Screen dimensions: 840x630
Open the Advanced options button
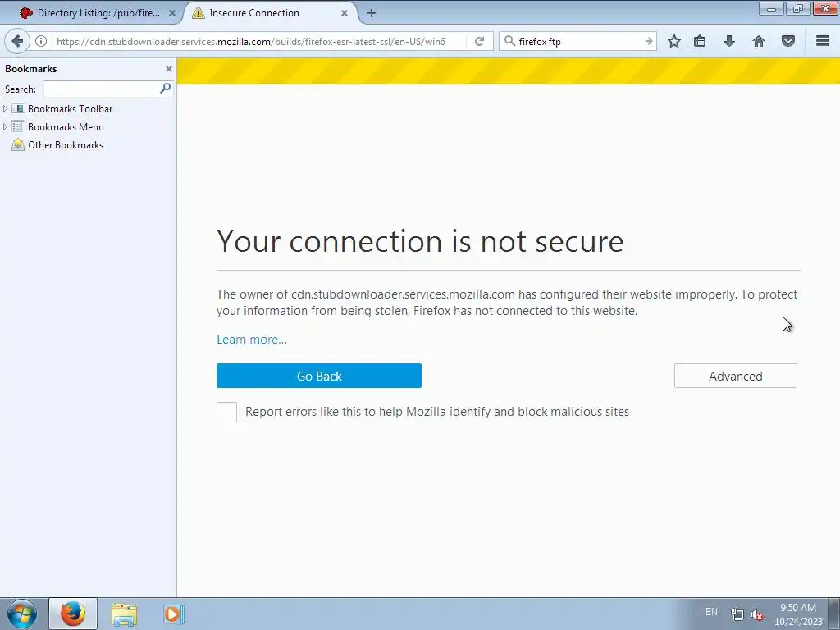point(736,376)
